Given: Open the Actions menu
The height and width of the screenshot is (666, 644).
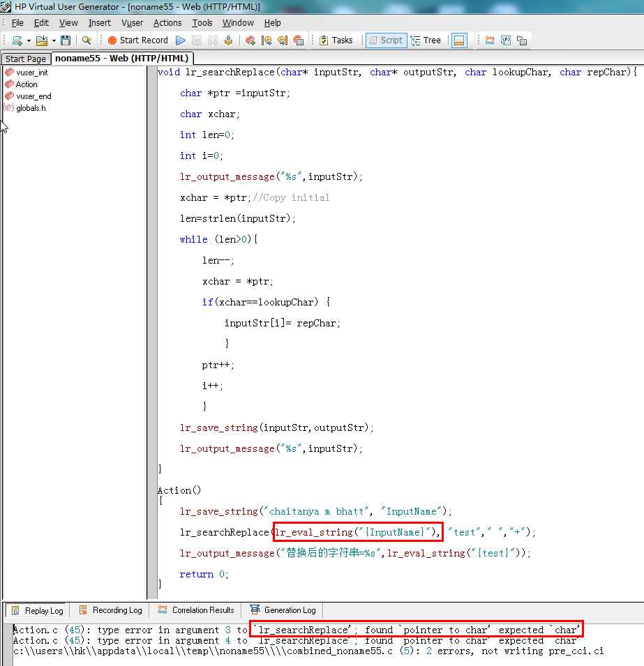Looking at the screenshot, I should [x=167, y=23].
